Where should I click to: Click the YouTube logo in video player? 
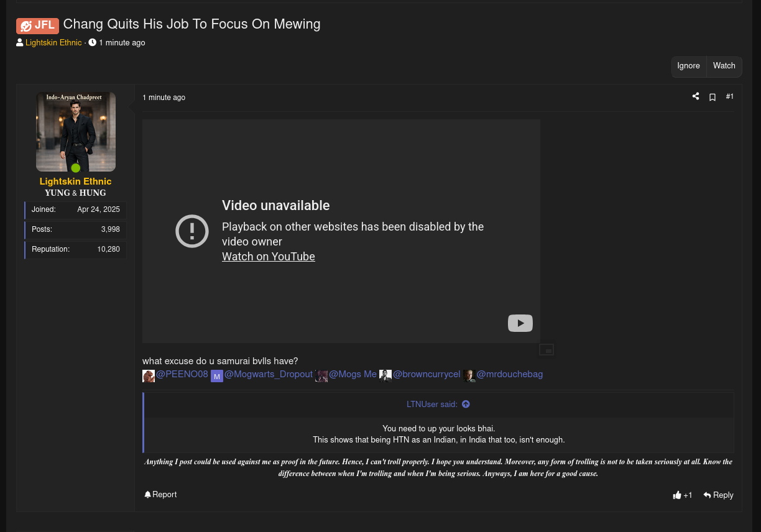click(x=520, y=323)
